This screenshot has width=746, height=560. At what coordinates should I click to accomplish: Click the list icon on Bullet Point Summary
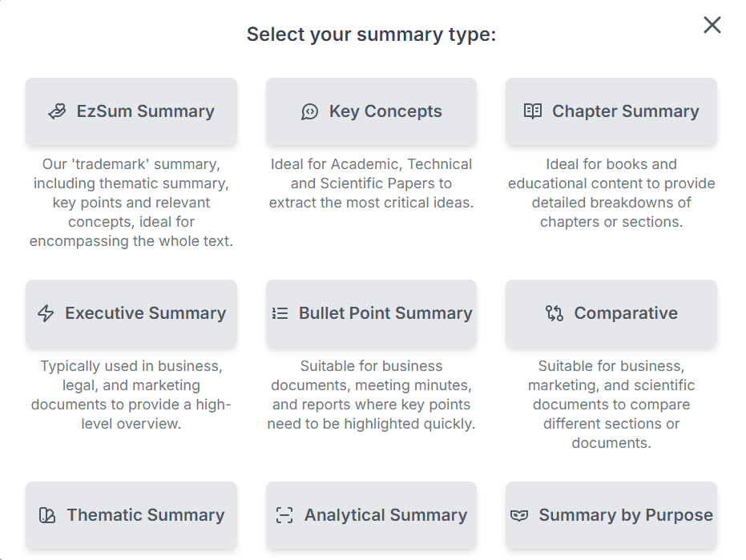(280, 313)
